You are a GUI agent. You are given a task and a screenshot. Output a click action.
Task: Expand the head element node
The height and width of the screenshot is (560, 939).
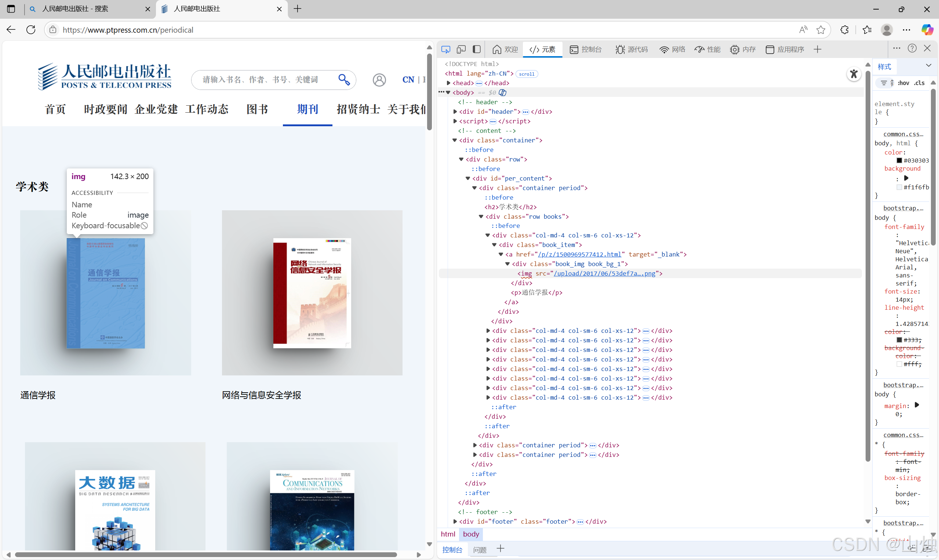coord(448,83)
